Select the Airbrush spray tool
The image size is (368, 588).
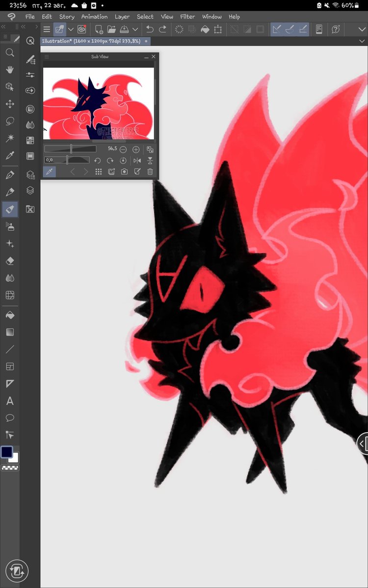[9, 226]
